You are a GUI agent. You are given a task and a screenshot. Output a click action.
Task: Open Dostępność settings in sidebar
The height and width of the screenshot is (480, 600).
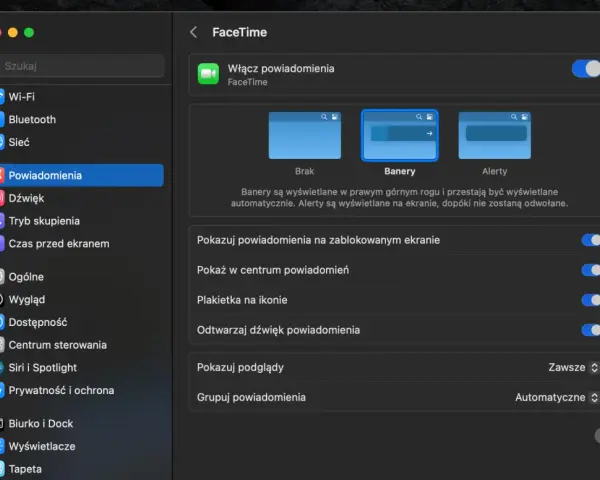(82, 322)
